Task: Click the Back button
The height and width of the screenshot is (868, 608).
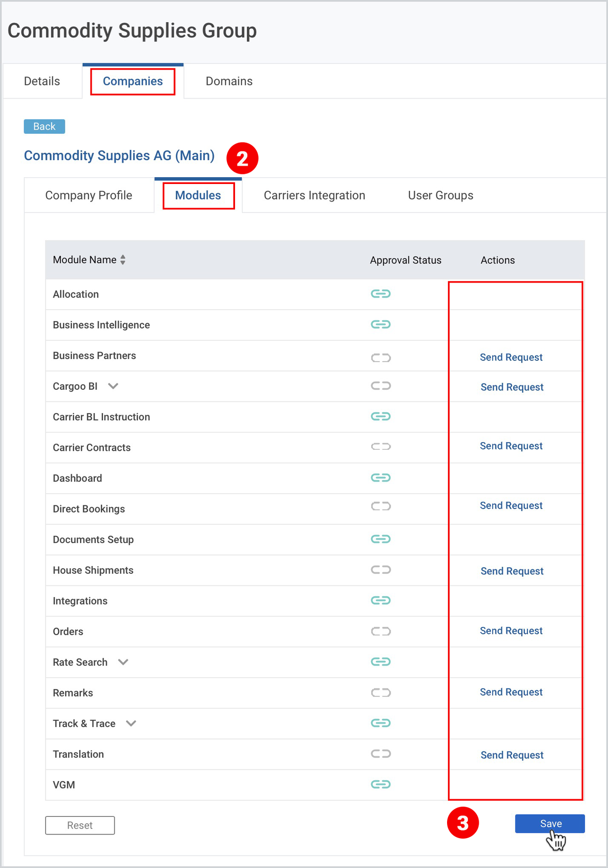Action: tap(44, 127)
